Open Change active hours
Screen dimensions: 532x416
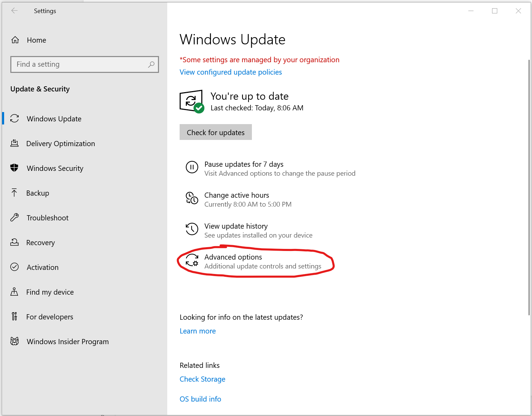[x=239, y=199]
